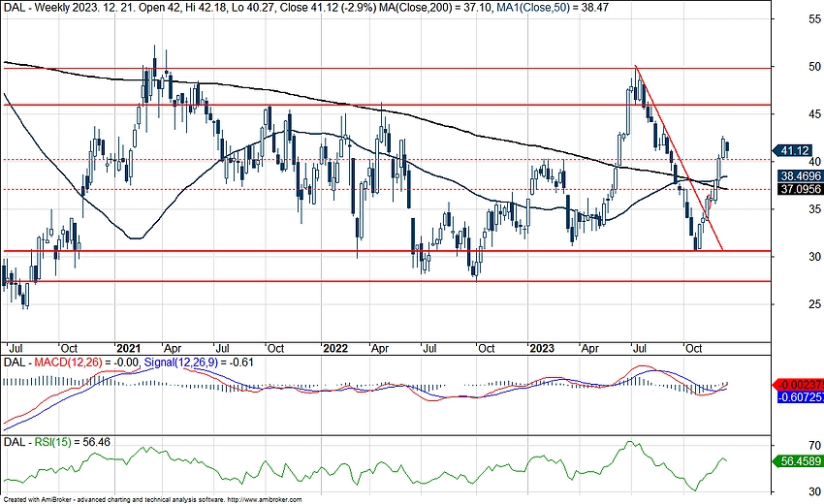Click the 30 level label on RSI axis

(x=815, y=492)
